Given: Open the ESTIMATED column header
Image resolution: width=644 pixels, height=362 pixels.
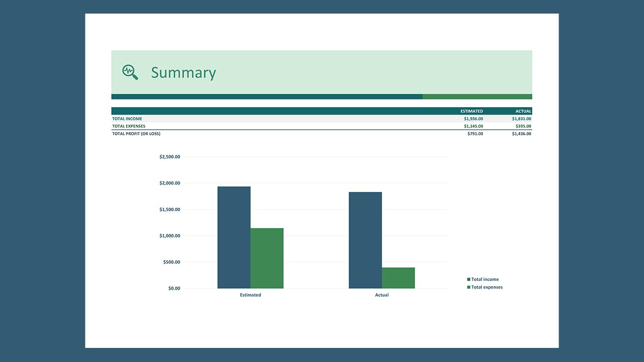Looking at the screenshot, I should click(471, 111).
